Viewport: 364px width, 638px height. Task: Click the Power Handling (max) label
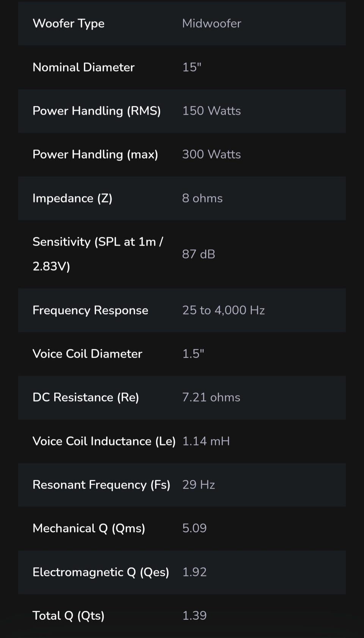[x=95, y=154]
